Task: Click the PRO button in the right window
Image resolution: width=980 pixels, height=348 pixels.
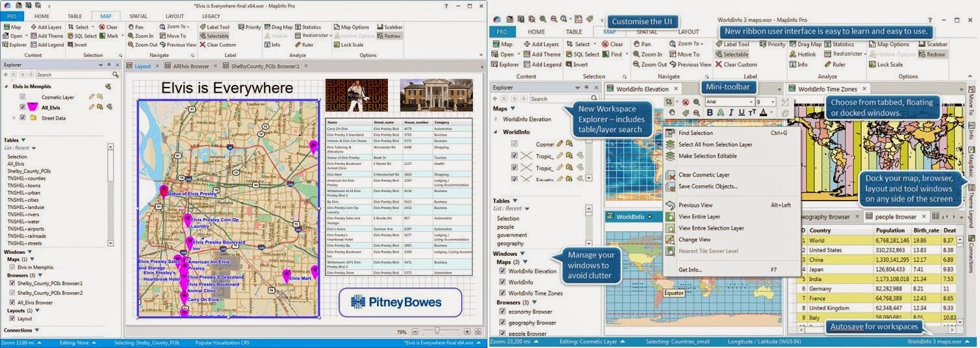Action: (x=502, y=31)
